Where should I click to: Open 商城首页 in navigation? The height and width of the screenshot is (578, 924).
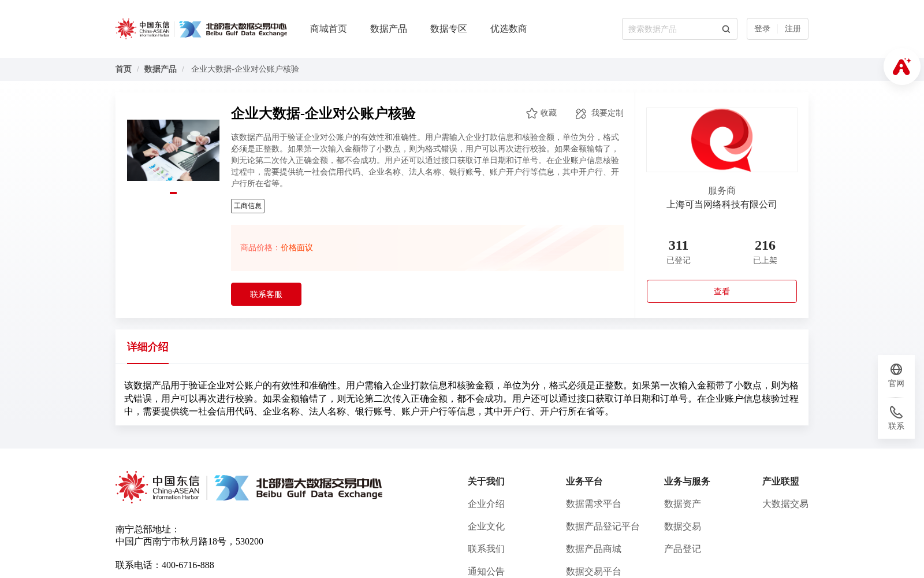tap(329, 29)
